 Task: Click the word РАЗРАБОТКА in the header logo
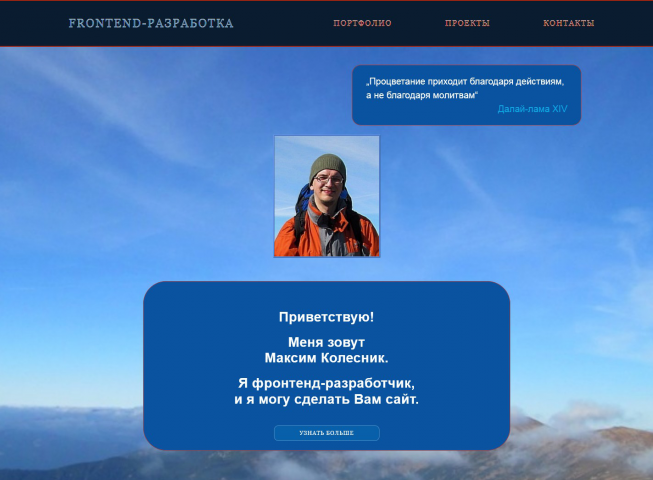[191, 23]
